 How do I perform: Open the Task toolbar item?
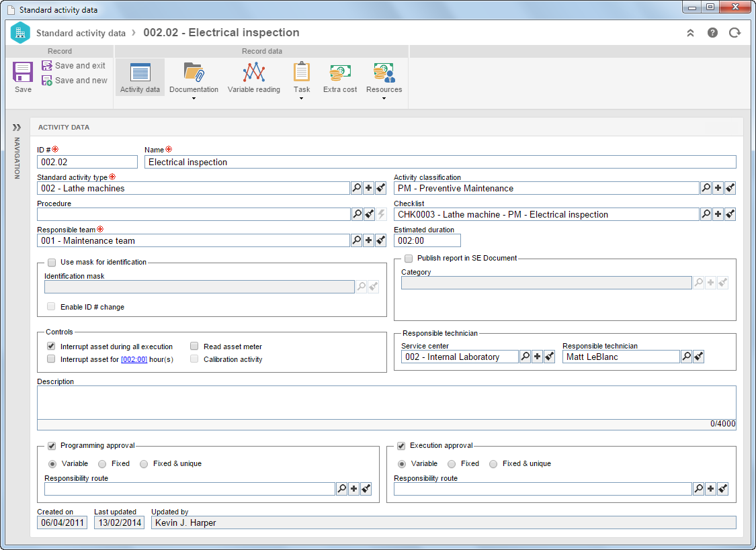click(x=301, y=77)
